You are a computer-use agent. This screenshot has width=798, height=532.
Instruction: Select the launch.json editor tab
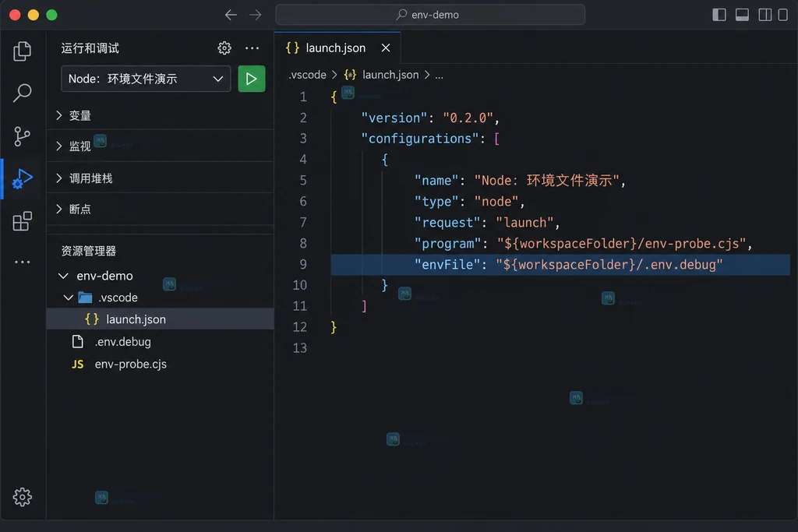[x=337, y=48]
